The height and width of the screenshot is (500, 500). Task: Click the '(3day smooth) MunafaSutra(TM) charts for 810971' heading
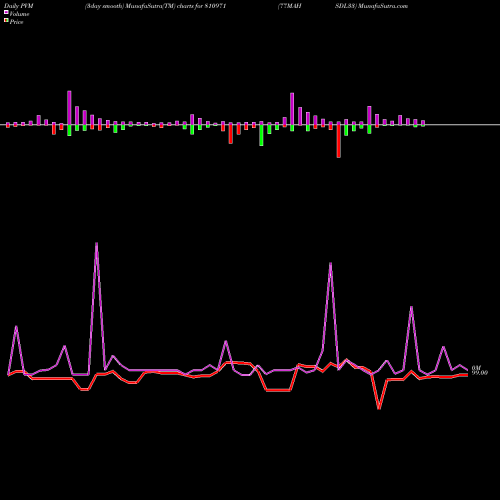coord(156,6)
